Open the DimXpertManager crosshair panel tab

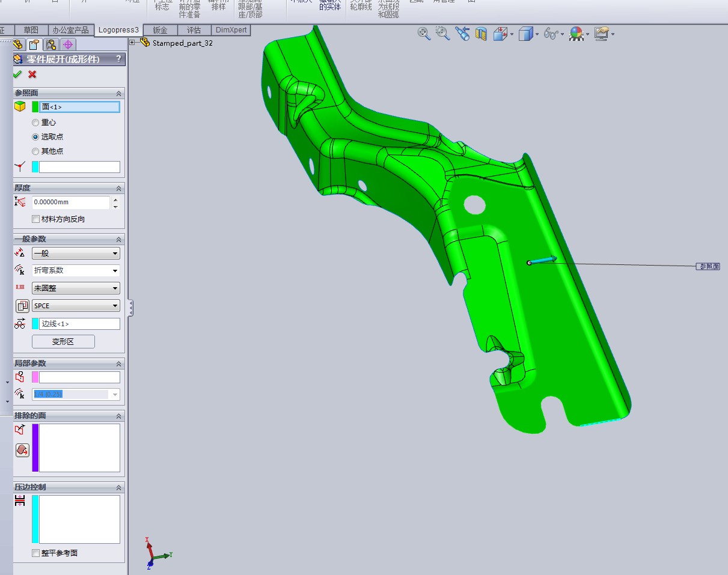[x=68, y=44]
